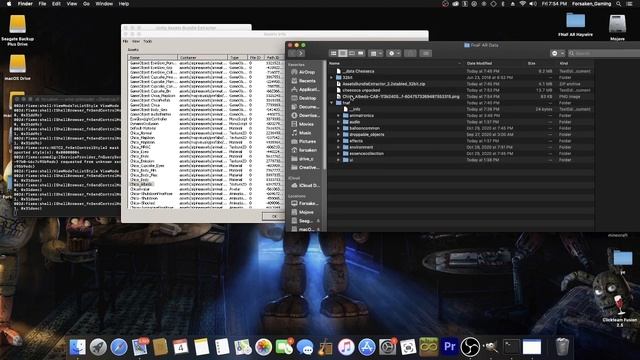
Task: Switch Finder to column view
Action: [x=352, y=53]
